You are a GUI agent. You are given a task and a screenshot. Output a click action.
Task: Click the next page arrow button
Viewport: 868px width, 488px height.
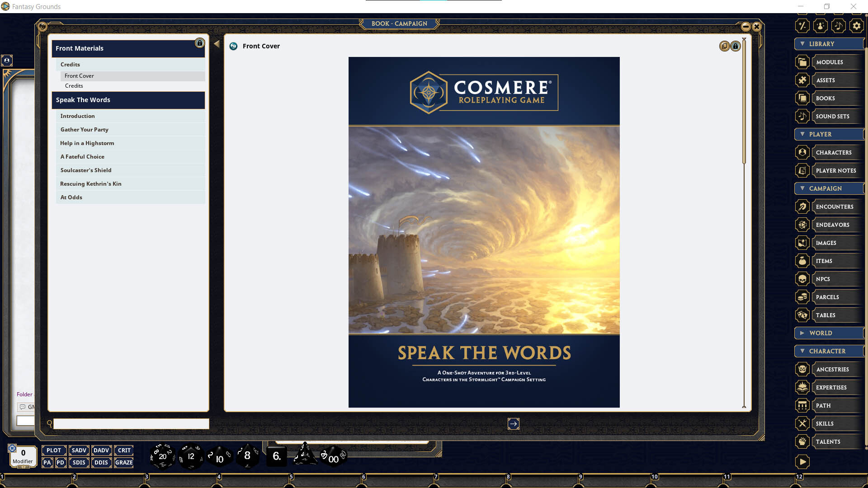click(x=514, y=424)
